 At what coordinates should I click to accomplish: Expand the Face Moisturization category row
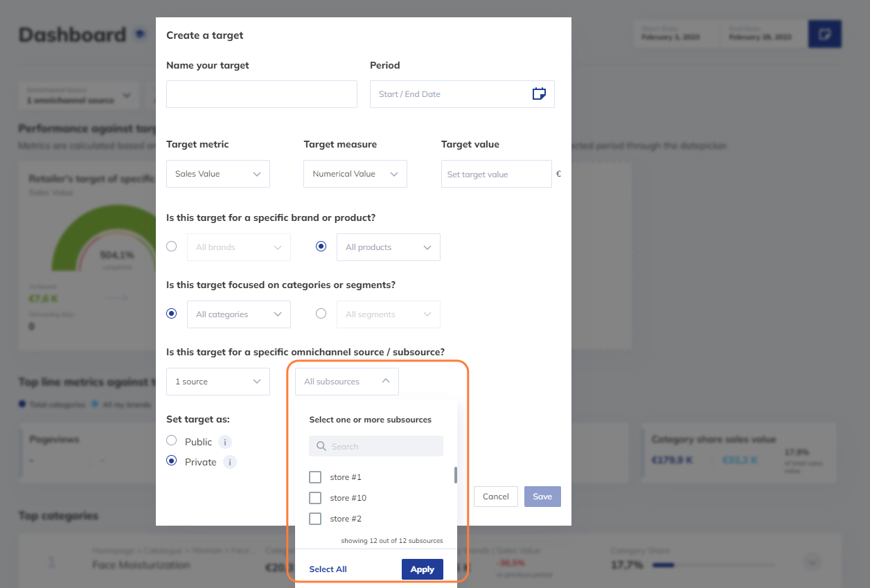point(813,562)
